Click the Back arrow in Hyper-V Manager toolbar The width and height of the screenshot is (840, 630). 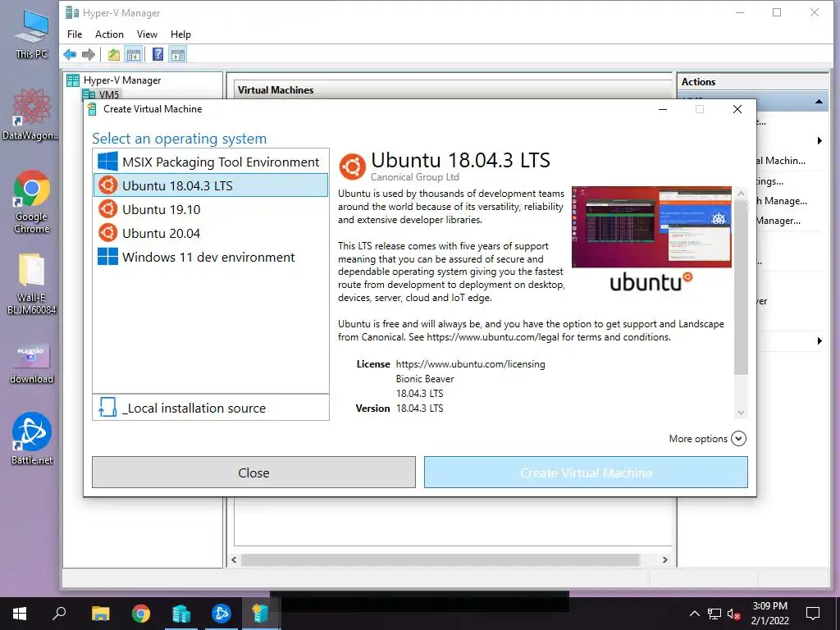(70, 54)
